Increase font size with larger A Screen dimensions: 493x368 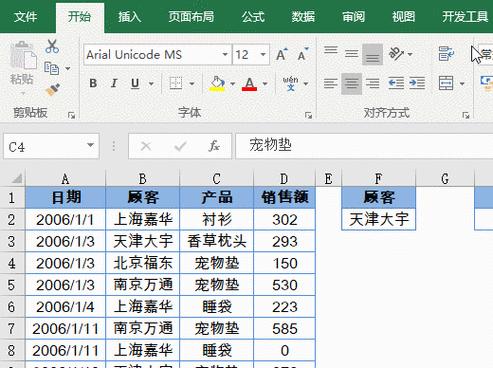(282, 54)
